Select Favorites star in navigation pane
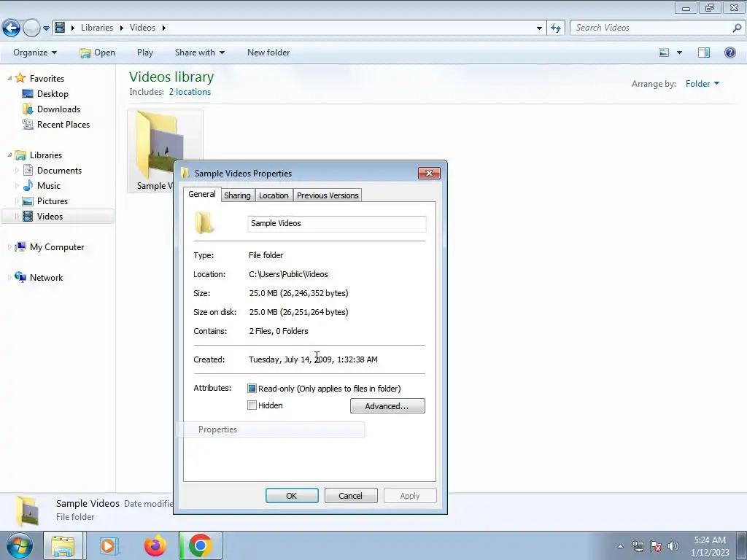Viewport: 747px width, 560px height. coord(20,78)
